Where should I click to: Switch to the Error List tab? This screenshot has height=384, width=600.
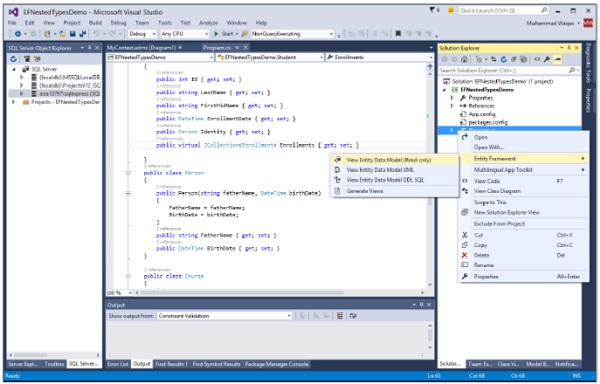click(118, 364)
